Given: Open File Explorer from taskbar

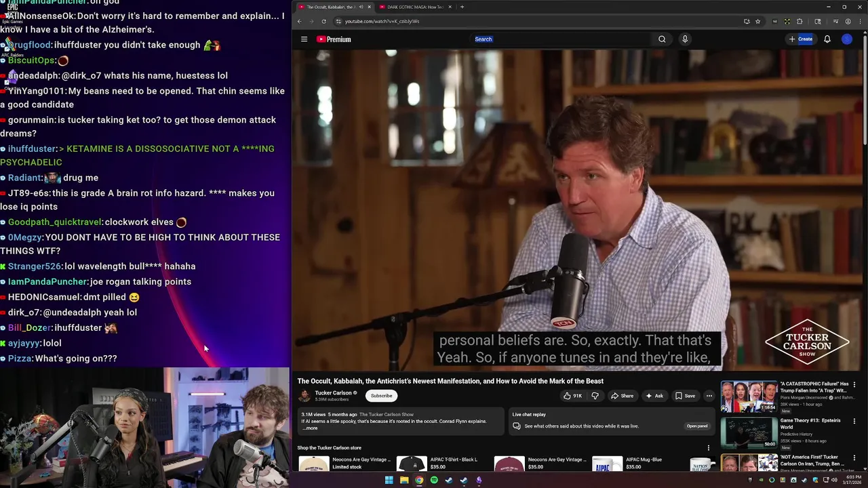Looking at the screenshot, I should point(404,481).
